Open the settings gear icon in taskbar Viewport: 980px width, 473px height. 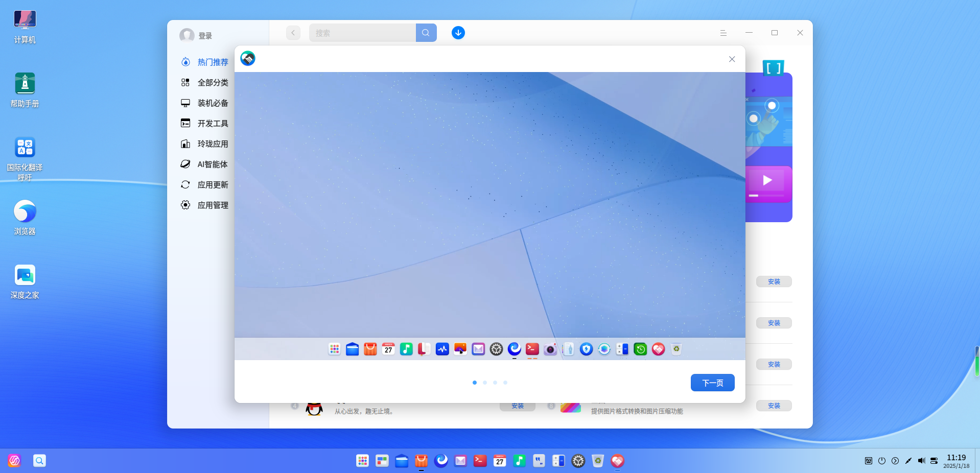(x=578, y=461)
